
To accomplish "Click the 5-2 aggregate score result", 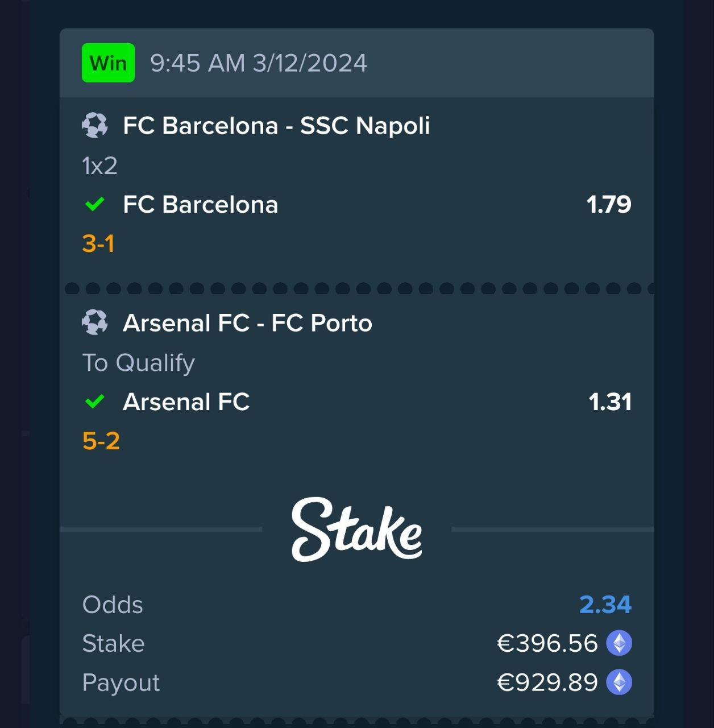I will click(x=101, y=441).
